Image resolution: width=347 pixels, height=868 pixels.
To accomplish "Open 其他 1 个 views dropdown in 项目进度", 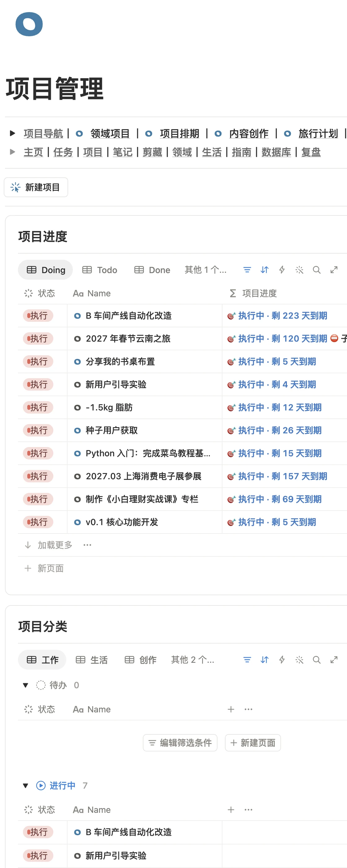I will [x=205, y=270].
